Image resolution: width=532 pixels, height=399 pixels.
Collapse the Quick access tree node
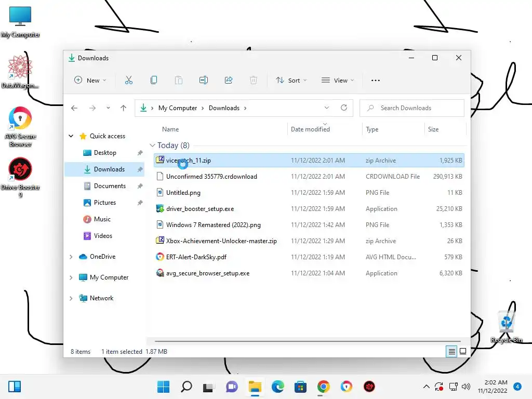71,136
